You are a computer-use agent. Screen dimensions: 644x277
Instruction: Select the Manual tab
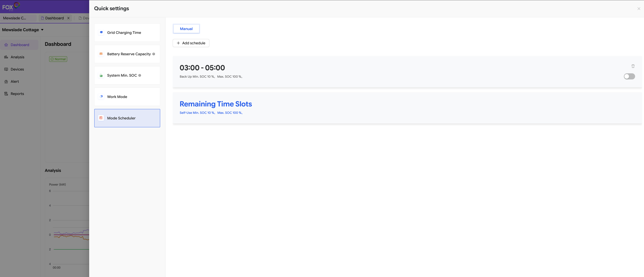[x=186, y=29]
